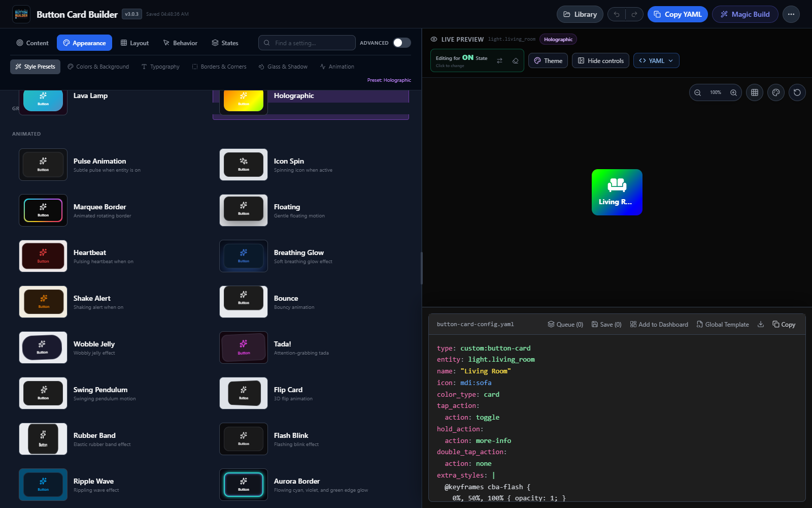The width and height of the screenshot is (812, 508).
Task: Click the Find a setting search field
Action: (x=307, y=43)
